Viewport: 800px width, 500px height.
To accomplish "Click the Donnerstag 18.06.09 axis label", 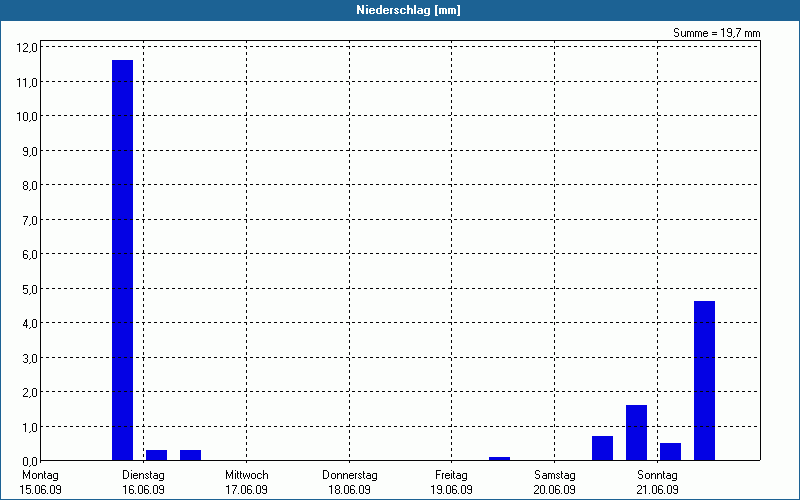I will pos(349,483).
